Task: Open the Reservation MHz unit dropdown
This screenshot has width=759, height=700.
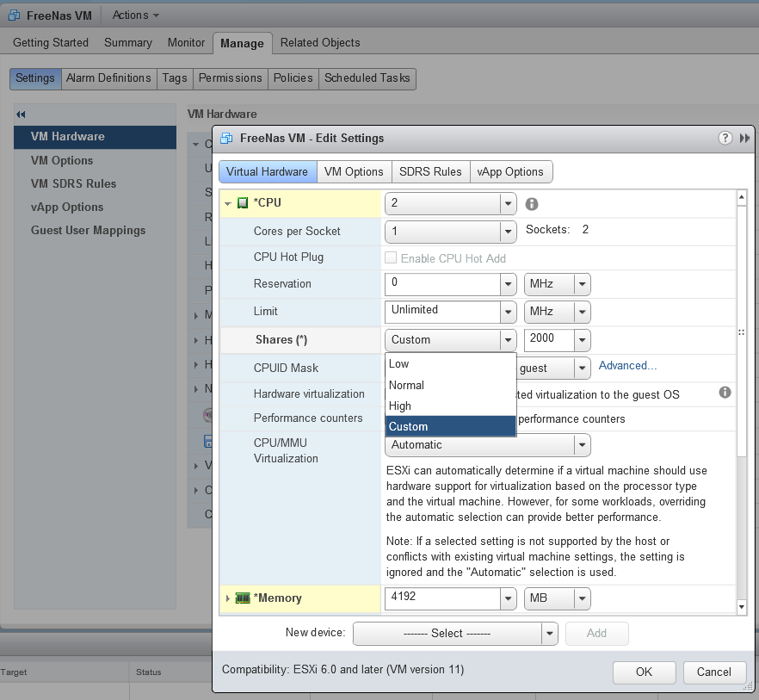Action: coord(582,284)
